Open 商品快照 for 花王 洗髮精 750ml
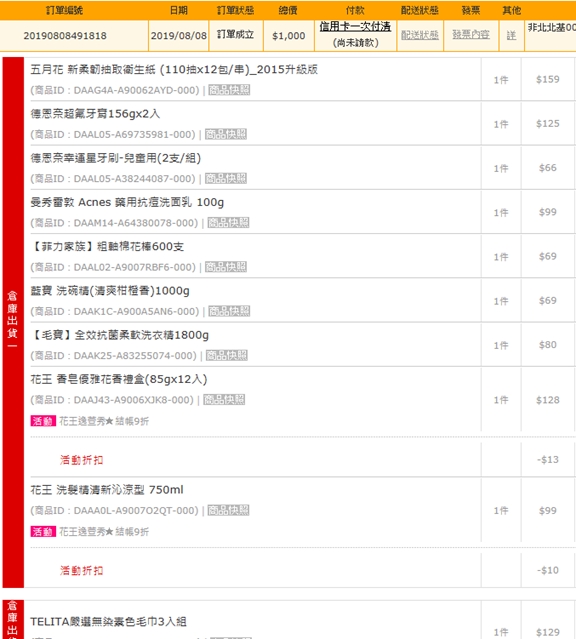This screenshot has width=576, height=639. click(x=228, y=510)
